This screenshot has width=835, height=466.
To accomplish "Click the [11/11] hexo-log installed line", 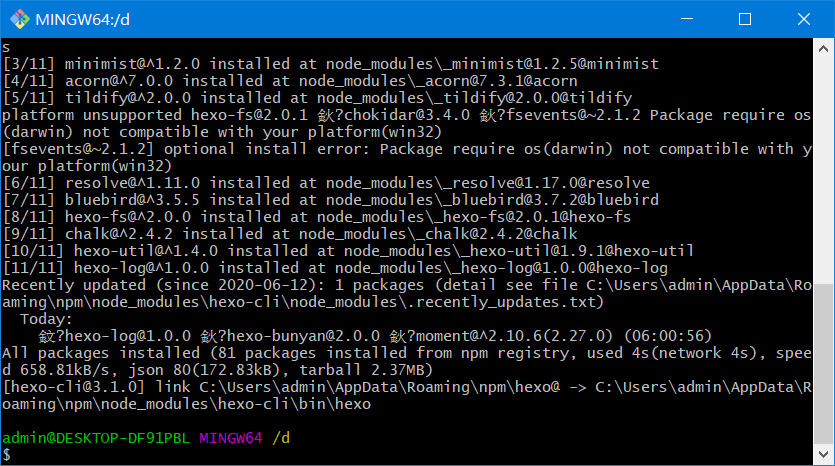I will [335, 268].
